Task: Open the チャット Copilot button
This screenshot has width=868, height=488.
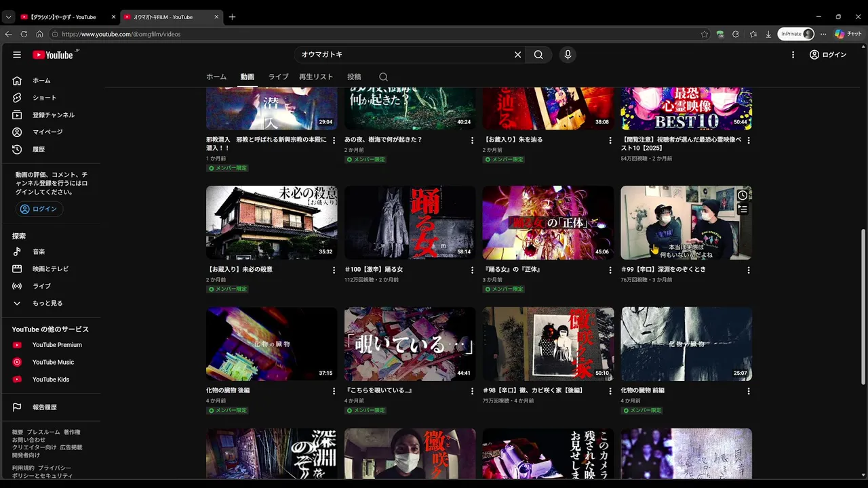Action: click(848, 34)
